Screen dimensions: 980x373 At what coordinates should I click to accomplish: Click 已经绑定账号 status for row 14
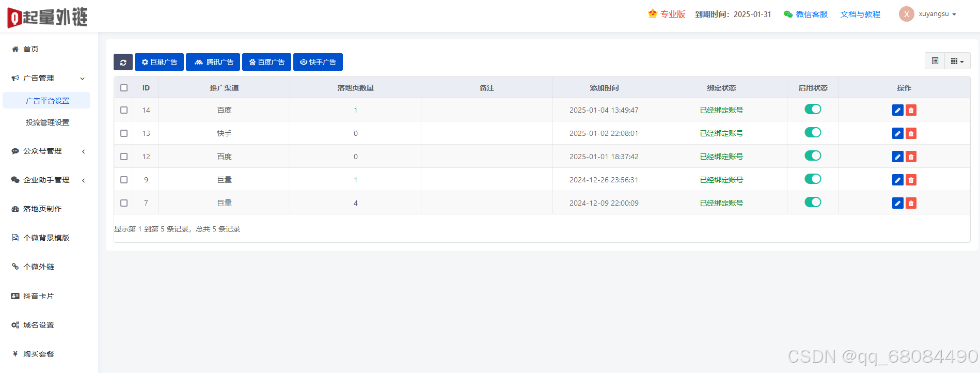point(721,110)
